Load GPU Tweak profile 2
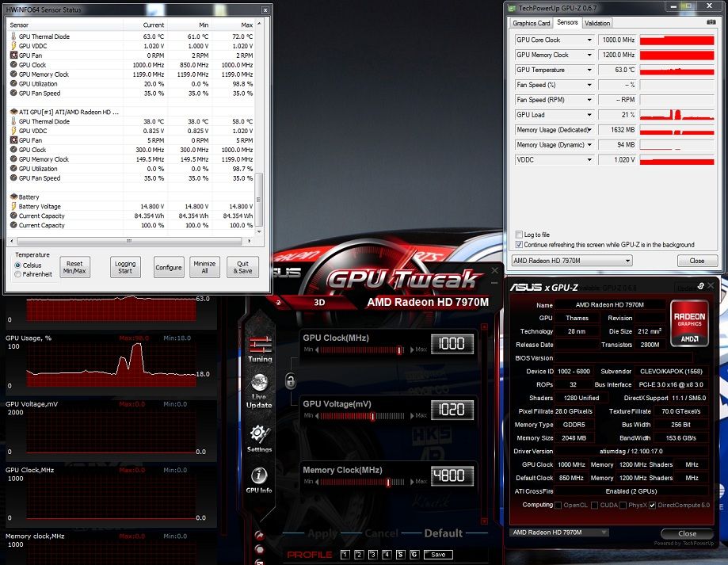This screenshot has height=565, width=728. point(359,555)
